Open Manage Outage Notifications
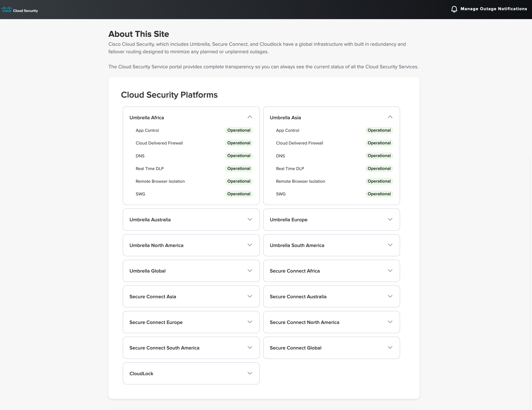The width and height of the screenshot is (532, 410). pyautogui.click(x=493, y=9)
